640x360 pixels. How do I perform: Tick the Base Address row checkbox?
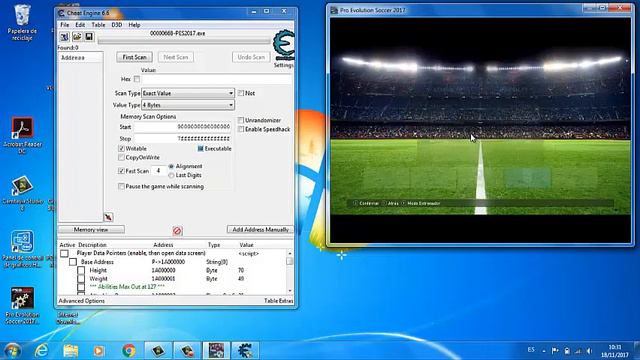click(x=73, y=262)
